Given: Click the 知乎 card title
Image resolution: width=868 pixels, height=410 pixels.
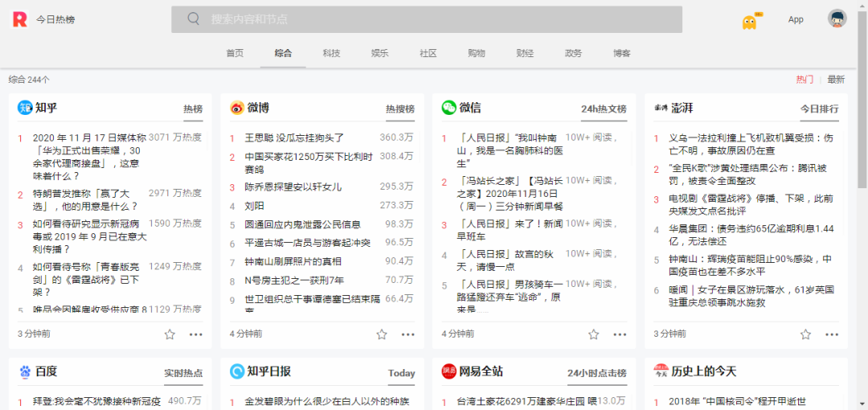Looking at the screenshot, I should pyautogui.click(x=46, y=107).
